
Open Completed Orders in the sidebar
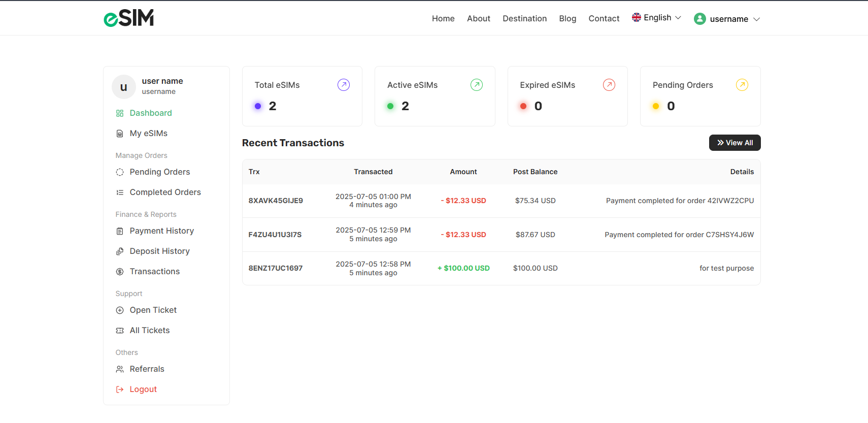(165, 192)
